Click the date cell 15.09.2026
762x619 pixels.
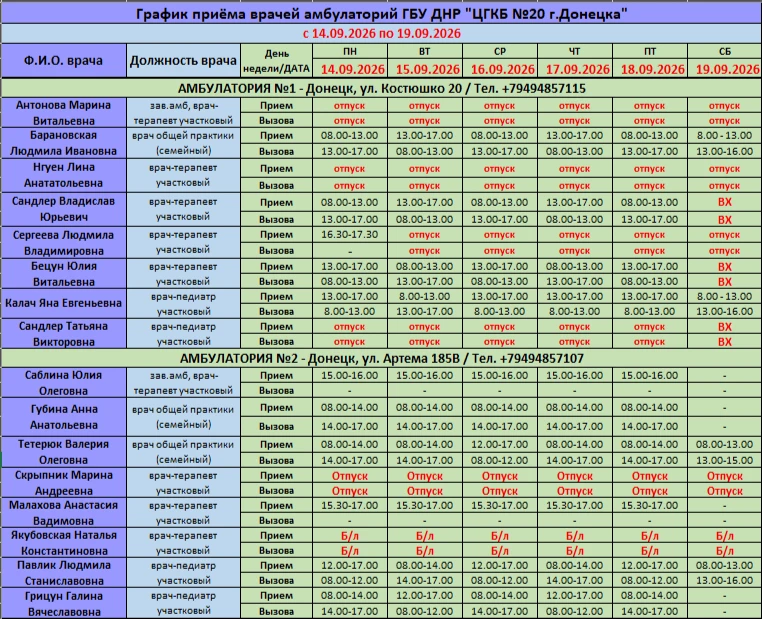click(x=427, y=69)
